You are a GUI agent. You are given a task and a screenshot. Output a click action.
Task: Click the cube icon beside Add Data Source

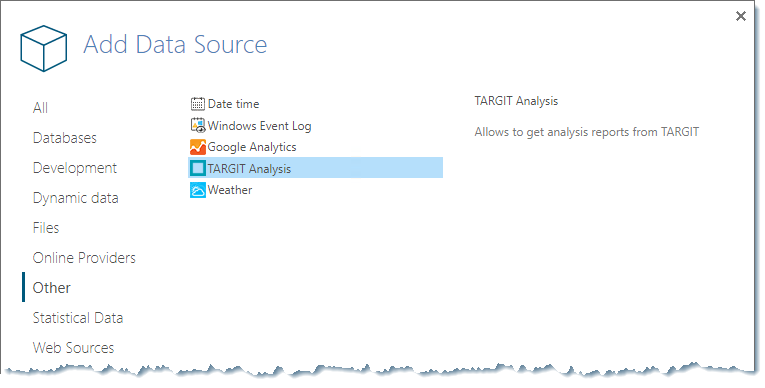[43, 48]
